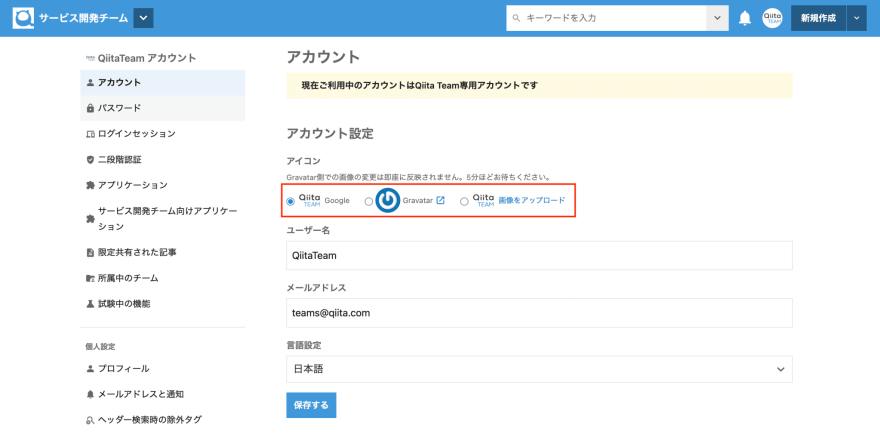Expand the search options dropdown arrow

click(717, 18)
